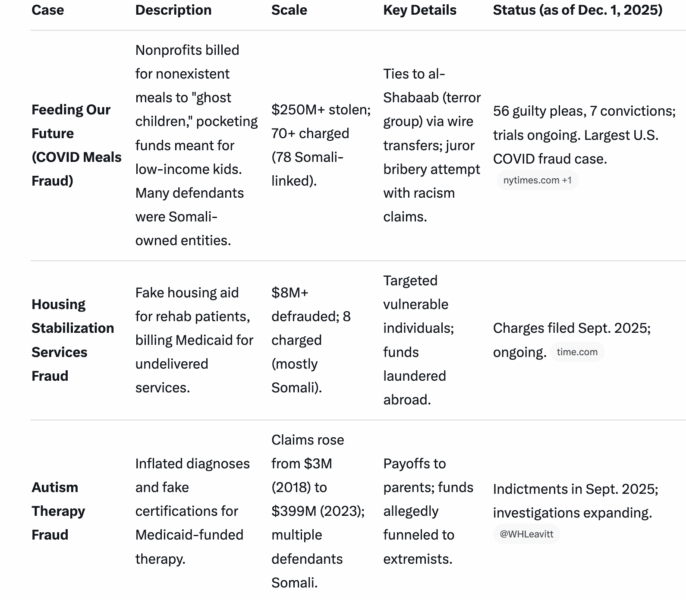Click the Description column header
Screen dimensions: 686x600
173,10
